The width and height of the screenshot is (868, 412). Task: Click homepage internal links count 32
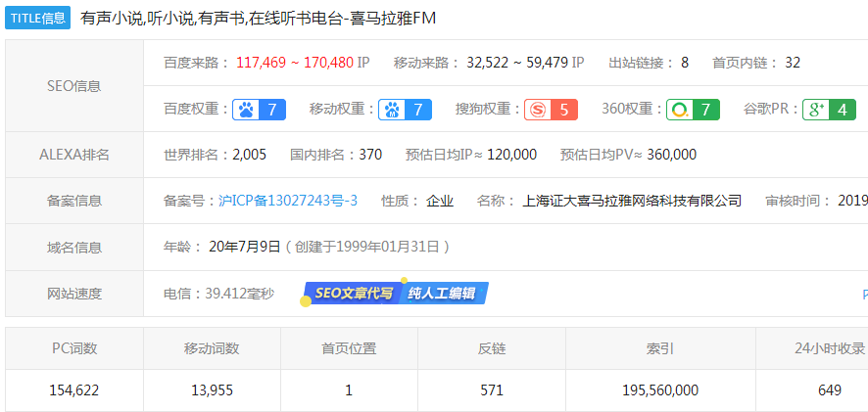[793, 63]
